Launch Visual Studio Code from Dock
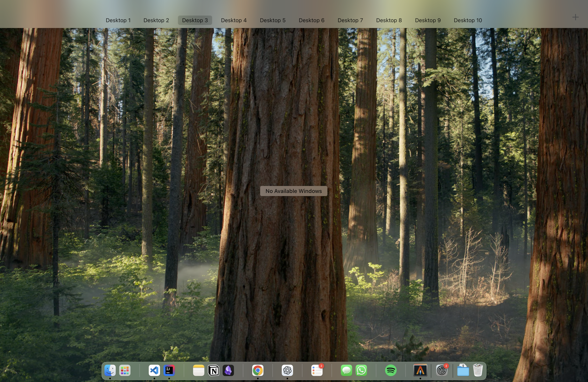The width and height of the screenshot is (588, 382). pos(154,370)
